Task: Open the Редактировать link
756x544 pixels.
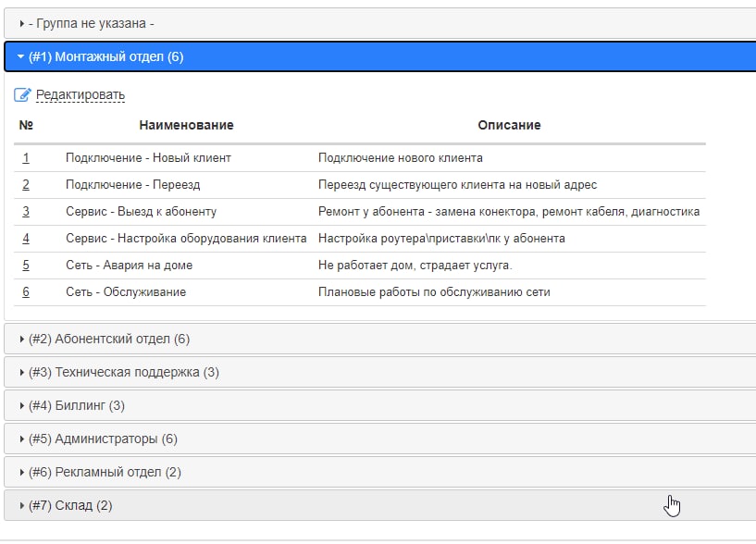Action: [x=80, y=94]
